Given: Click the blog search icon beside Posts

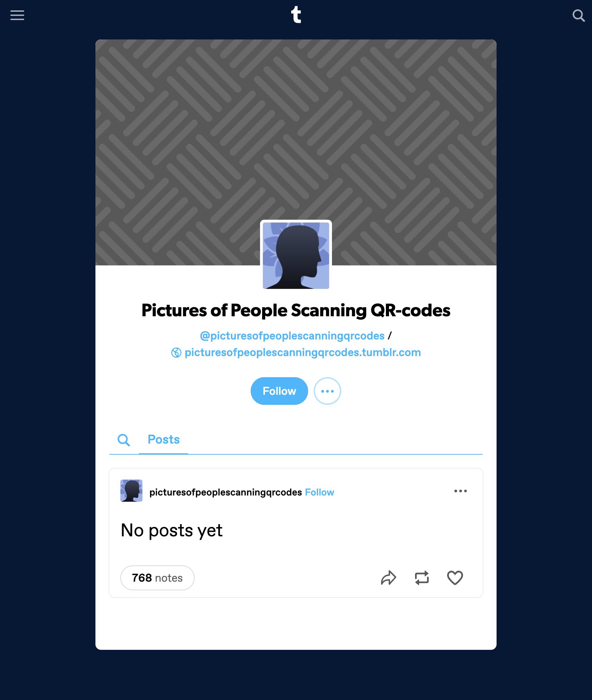Looking at the screenshot, I should 123,440.
